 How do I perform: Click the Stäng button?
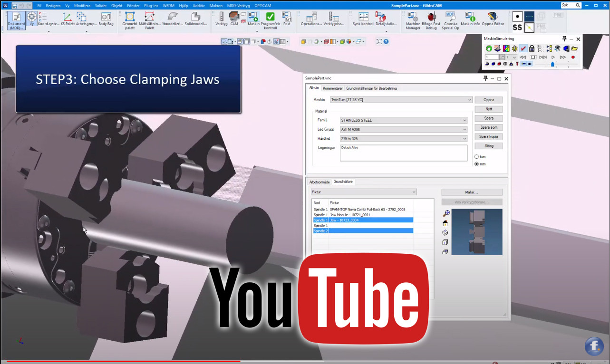(489, 146)
